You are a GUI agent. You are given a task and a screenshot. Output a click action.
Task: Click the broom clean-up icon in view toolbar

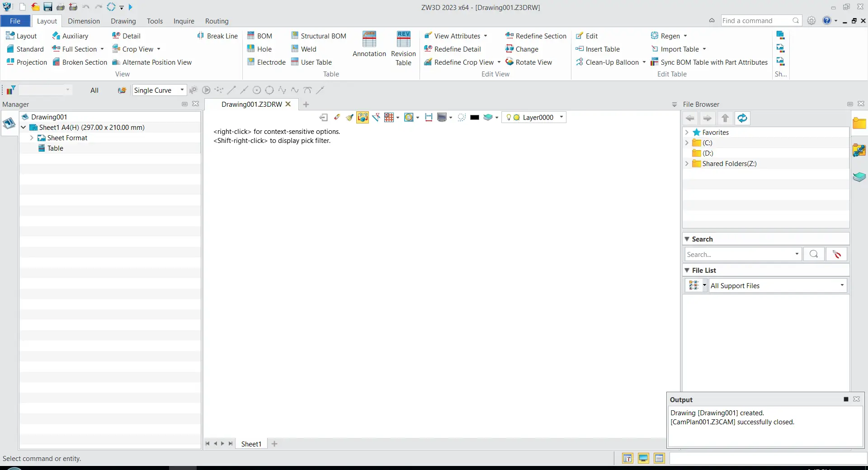tap(349, 117)
